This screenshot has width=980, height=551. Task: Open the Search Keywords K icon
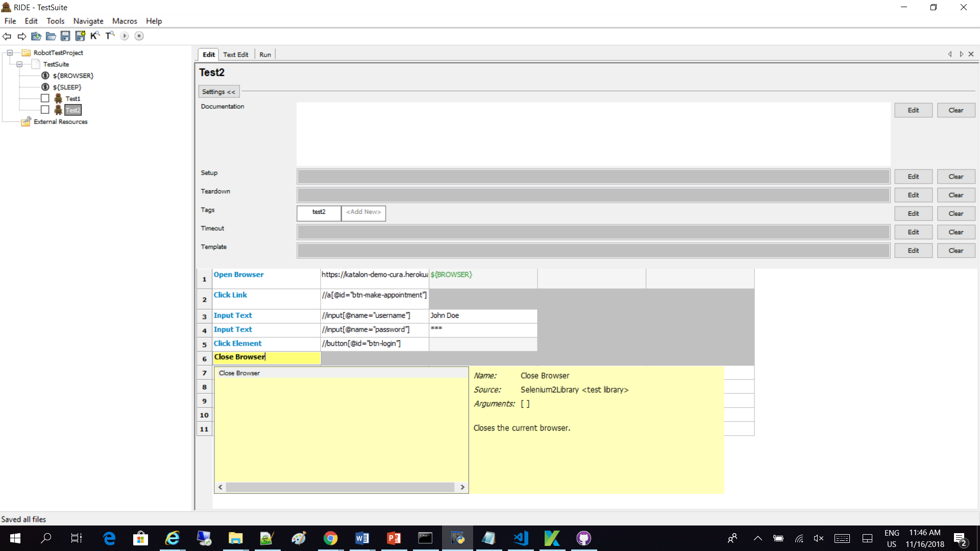(95, 36)
